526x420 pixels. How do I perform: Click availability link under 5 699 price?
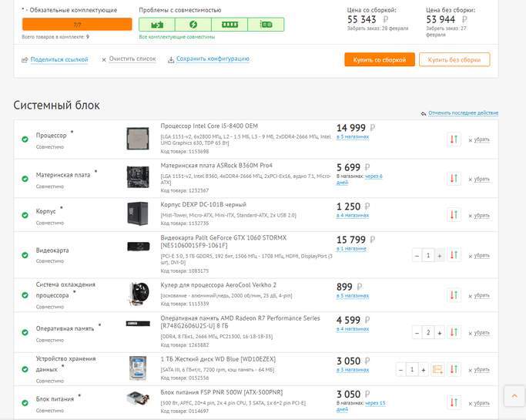point(360,180)
